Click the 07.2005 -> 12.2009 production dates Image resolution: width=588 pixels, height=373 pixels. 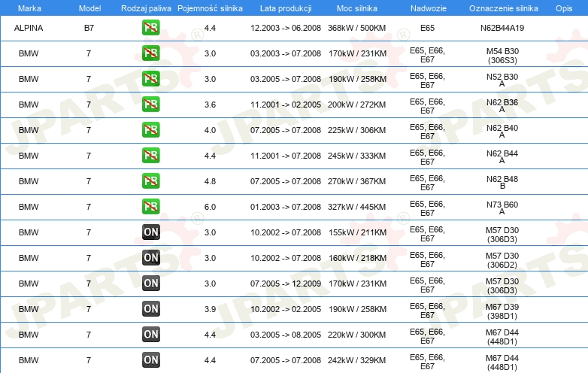pyautogui.click(x=286, y=284)
